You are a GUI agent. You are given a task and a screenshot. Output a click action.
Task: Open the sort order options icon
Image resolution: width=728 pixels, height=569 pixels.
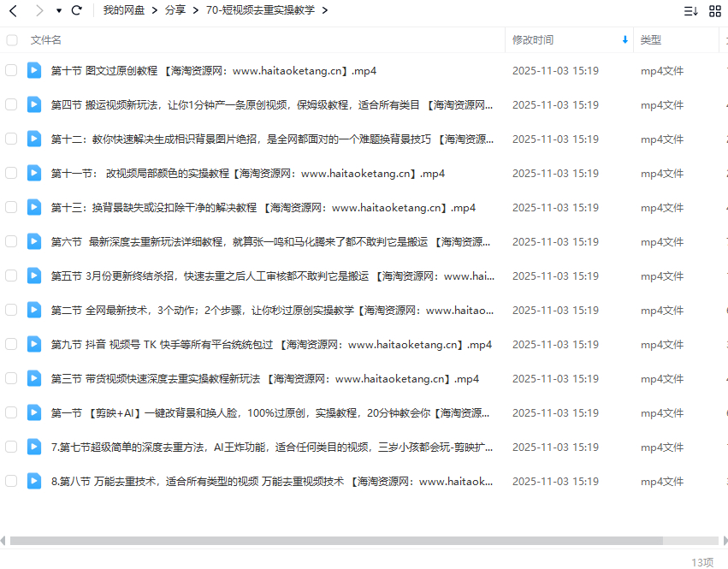pos(690,10)
